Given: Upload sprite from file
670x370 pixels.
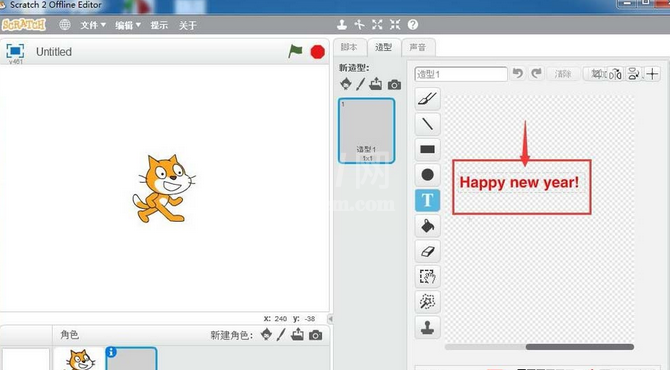Looking at the screenshot, I should click(x=297, y=334).
